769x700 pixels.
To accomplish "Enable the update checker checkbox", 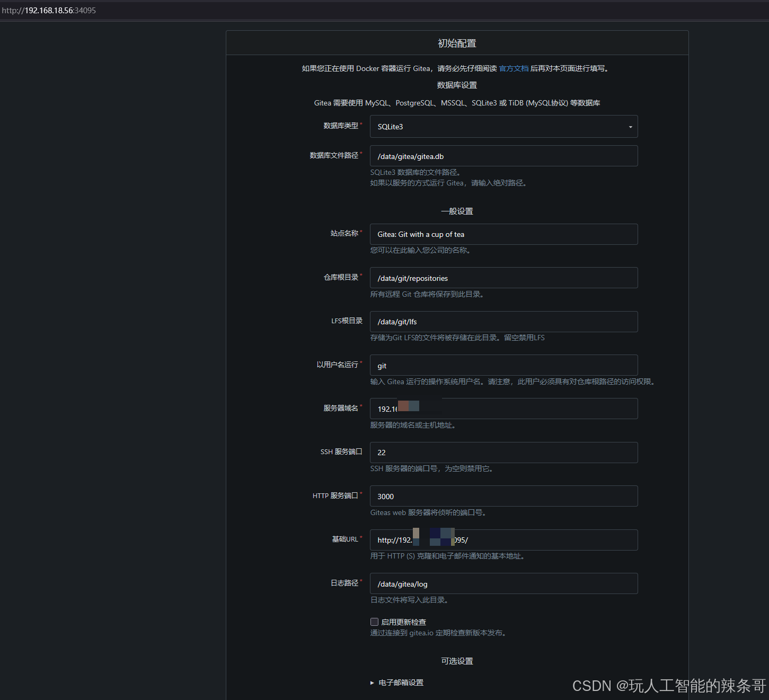I will pyautogui.click(x=374, y=622).
